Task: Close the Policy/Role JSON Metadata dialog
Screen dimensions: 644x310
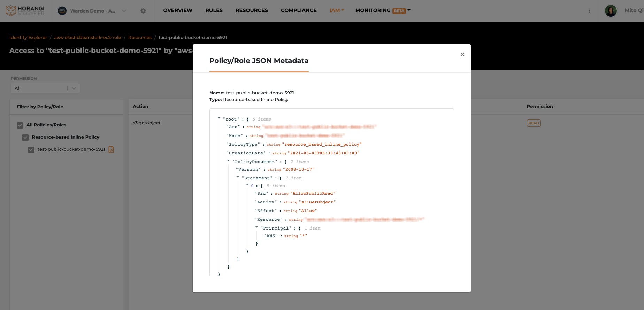Action: (462, 54)
